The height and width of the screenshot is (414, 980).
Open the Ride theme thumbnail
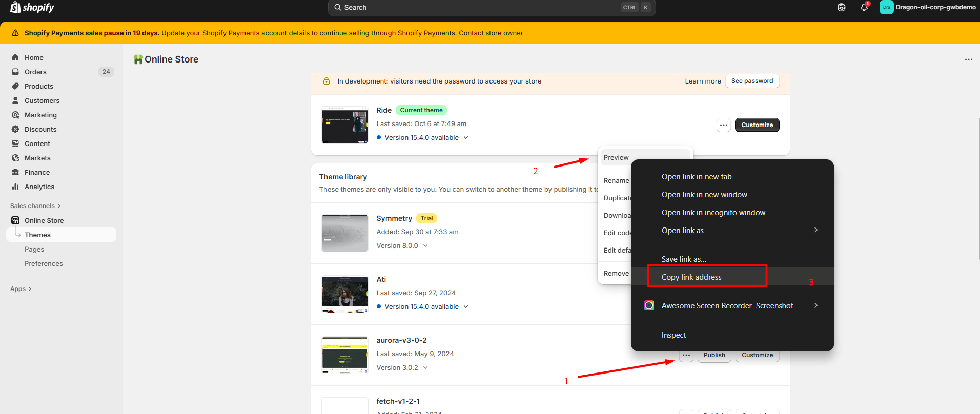[344, 125]
